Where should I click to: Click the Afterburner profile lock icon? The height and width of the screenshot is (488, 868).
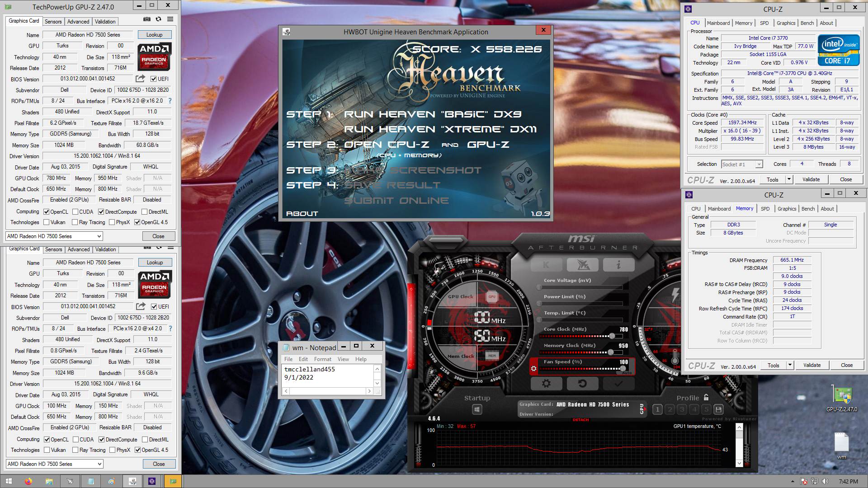pyautogui.click(x=706, y=397)
